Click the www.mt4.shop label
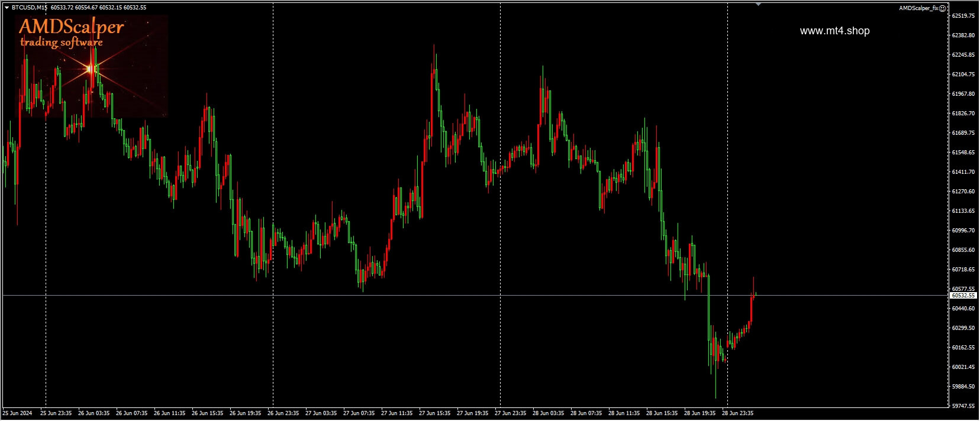This screenshot has width=980, height=421. [x=834, y=31]
